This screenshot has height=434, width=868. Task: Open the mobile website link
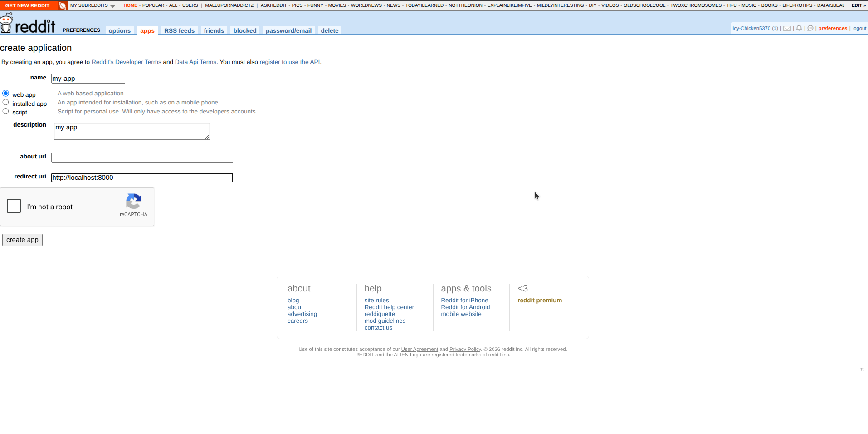point(461,314)
